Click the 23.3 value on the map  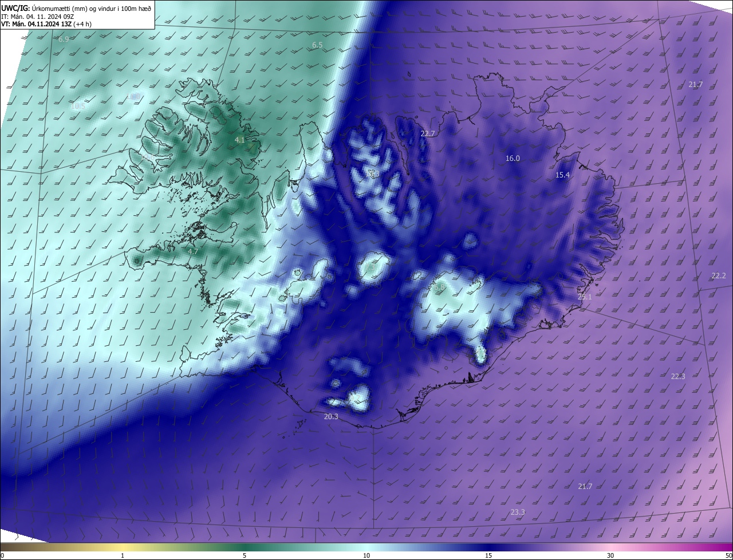(x=518, y=512)
